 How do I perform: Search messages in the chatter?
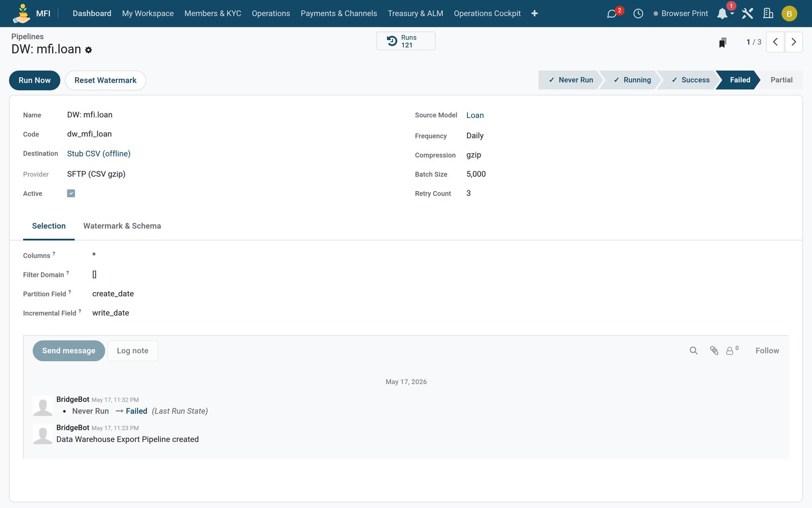tap(694, 351)
